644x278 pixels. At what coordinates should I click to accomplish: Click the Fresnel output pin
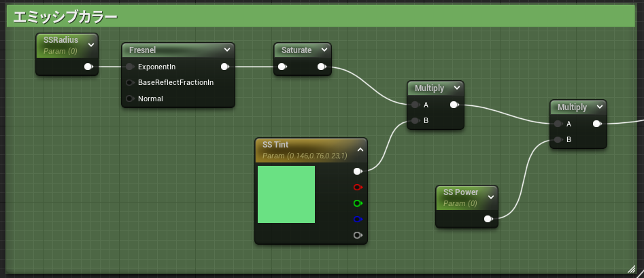click(x=225, y=67)
